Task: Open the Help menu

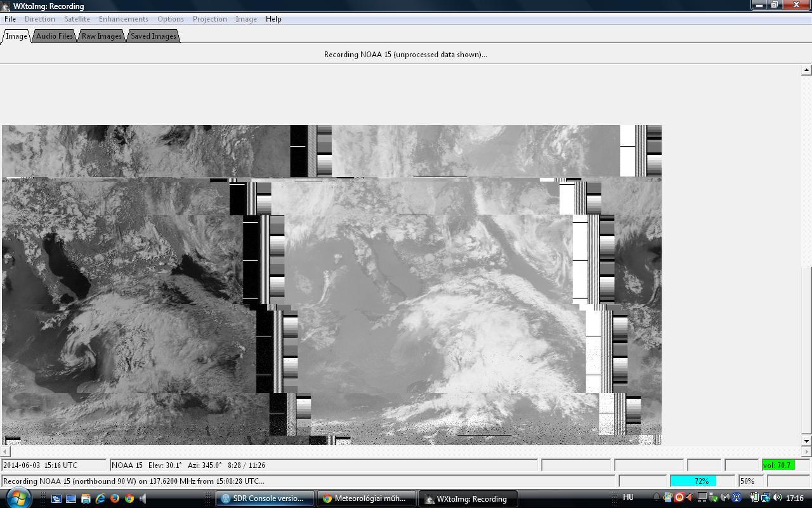Action: (273, 19)
